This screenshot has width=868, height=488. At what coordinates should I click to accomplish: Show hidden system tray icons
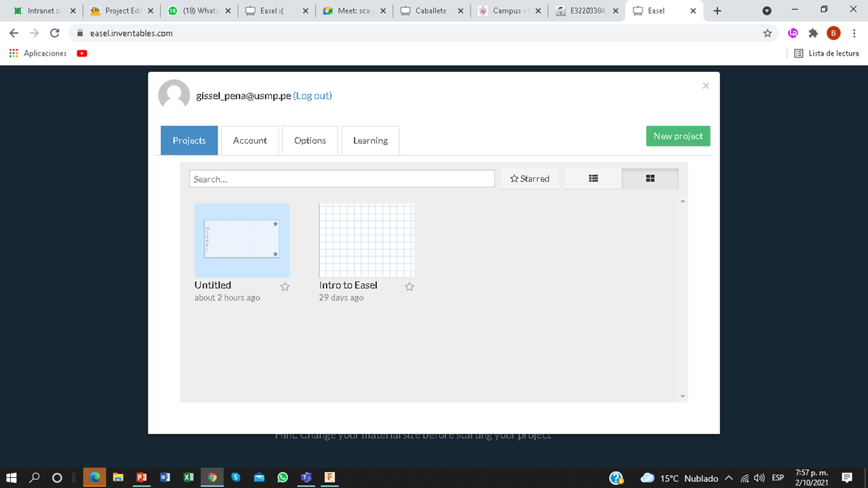[x=729, y=478]
